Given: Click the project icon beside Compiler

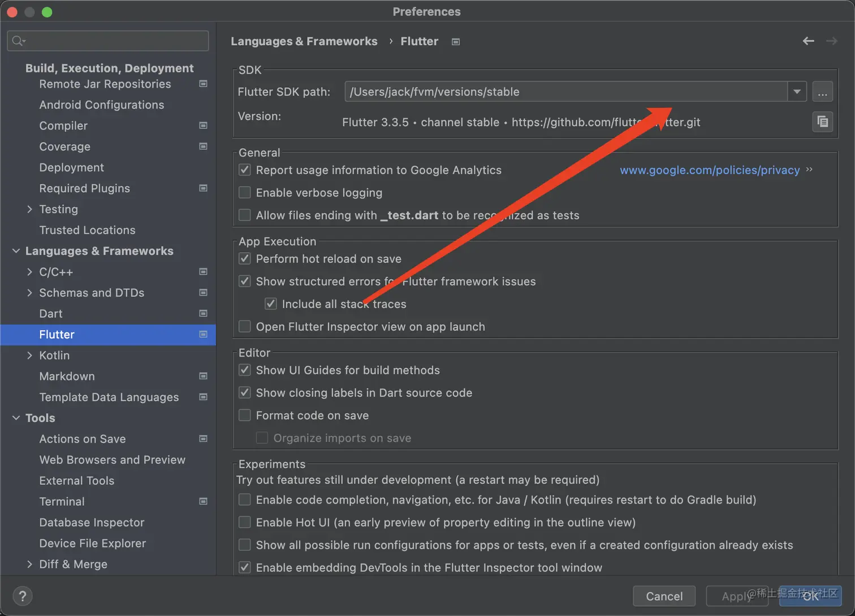Looking at the screenshot, I should coord(204,125).
